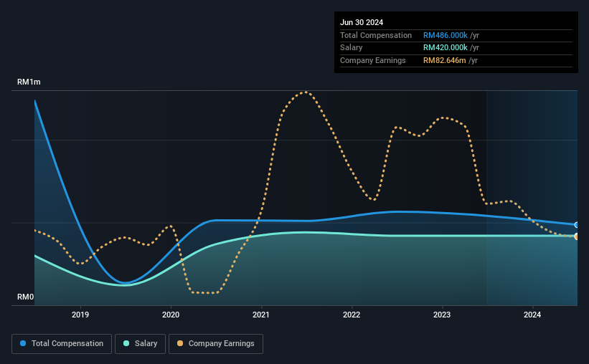Click the 2020 x-axis label
The height and width of the screenshot is (364, 589).
(171, 315)
